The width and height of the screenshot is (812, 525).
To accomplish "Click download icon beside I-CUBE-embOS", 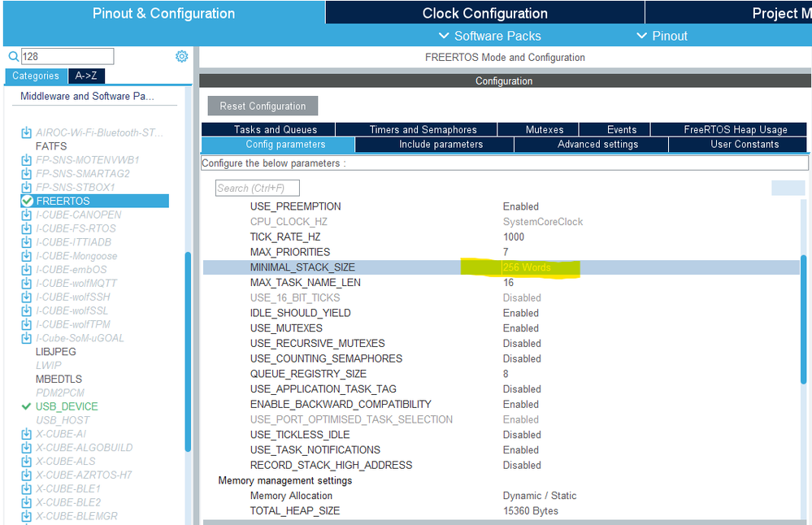I will (26, 270).
